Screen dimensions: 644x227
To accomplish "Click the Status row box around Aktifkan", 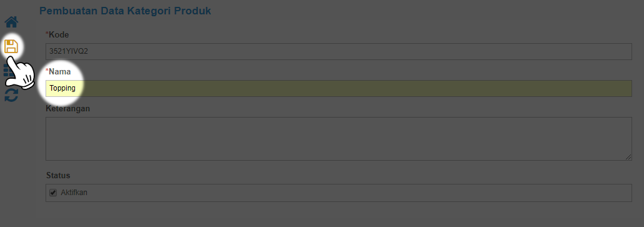I will click(x=338, y=193).
